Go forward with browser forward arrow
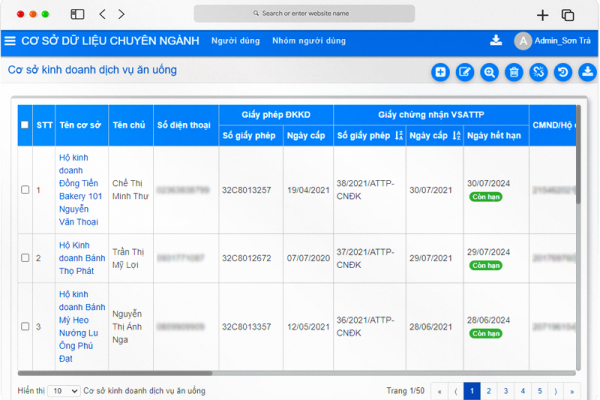Viewport: 600px width, 400px height. (x=121, y=14)
